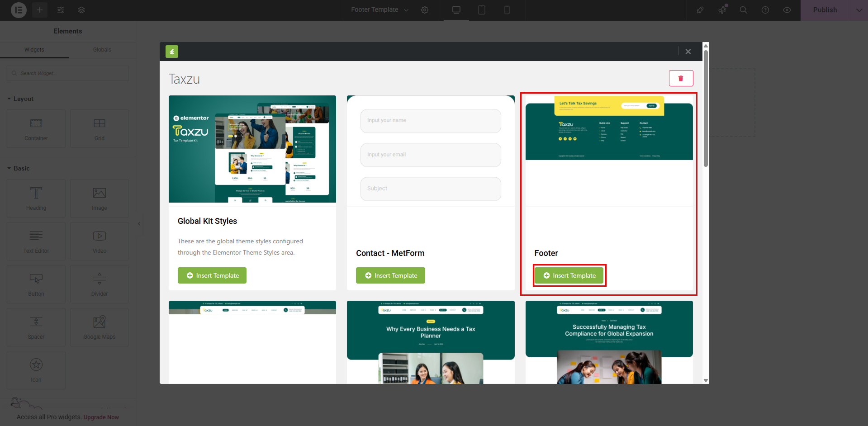The image size is (868, 426).
Task: Open the Contact - MetForm preview thumbnail
Action: tap(431, 151)
